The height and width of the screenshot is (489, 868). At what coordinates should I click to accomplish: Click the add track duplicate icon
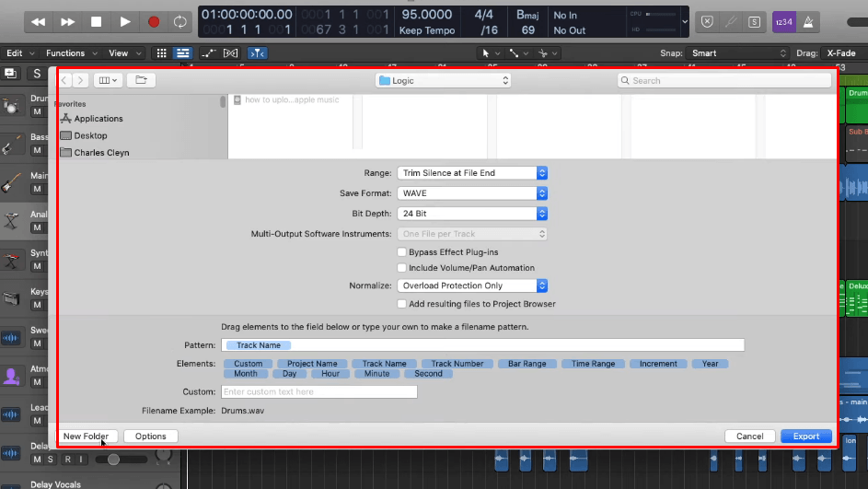10,73
